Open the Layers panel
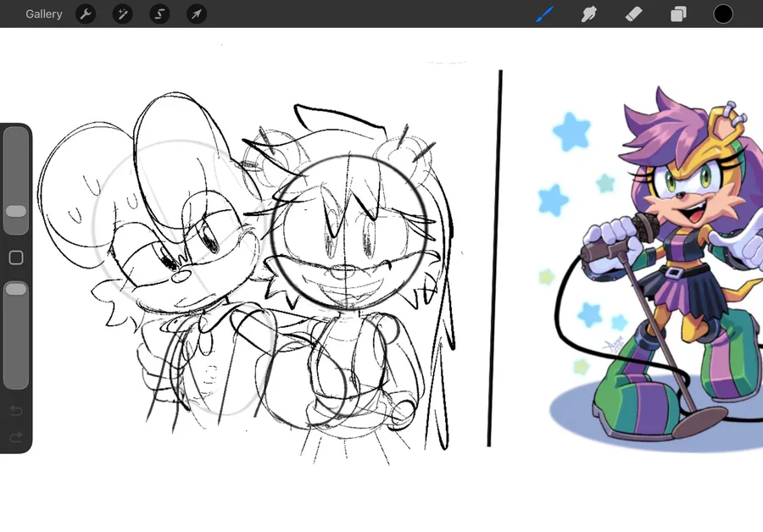The width and height of the screenshot is (763, 532). click(678, 14)
